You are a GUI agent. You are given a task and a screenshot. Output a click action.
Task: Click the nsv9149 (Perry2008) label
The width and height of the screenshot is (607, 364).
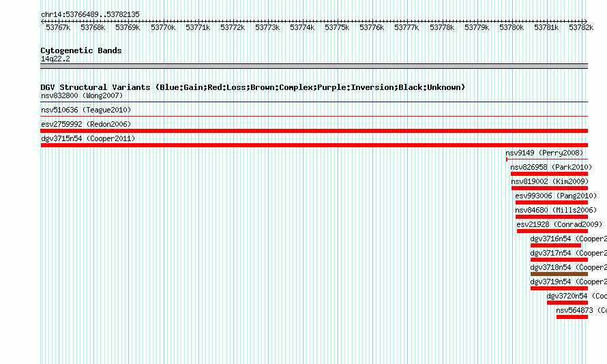tap(544, 153)
